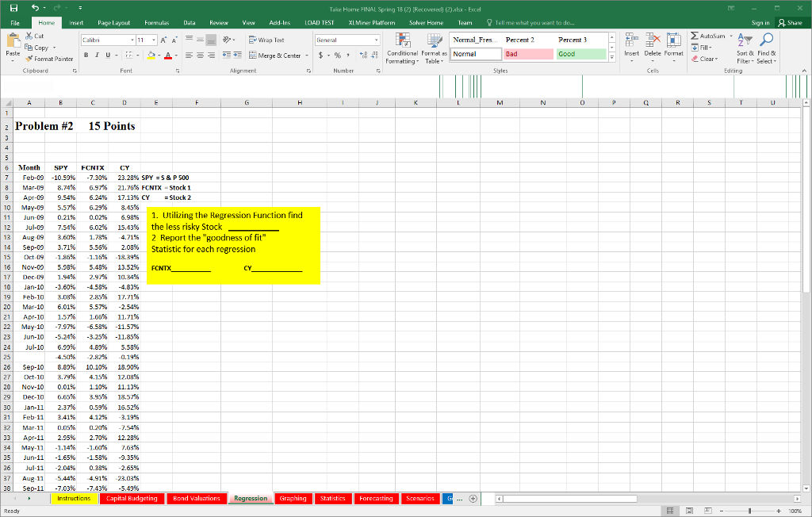This screenshot has height=517, width=812.
Task: Select the Capital Budgeting sheet tab
Action: 132,498
